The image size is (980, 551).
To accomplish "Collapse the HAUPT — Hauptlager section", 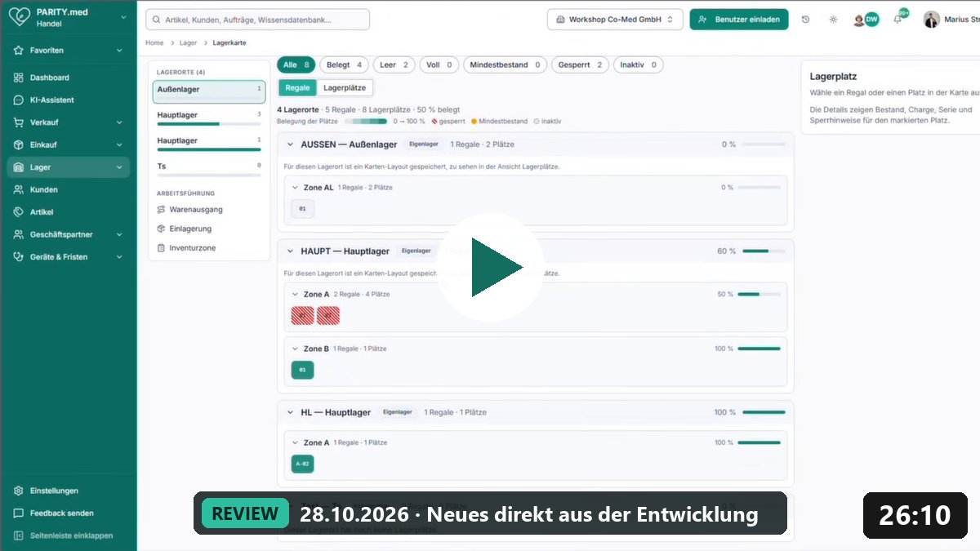I will point(290,251).
